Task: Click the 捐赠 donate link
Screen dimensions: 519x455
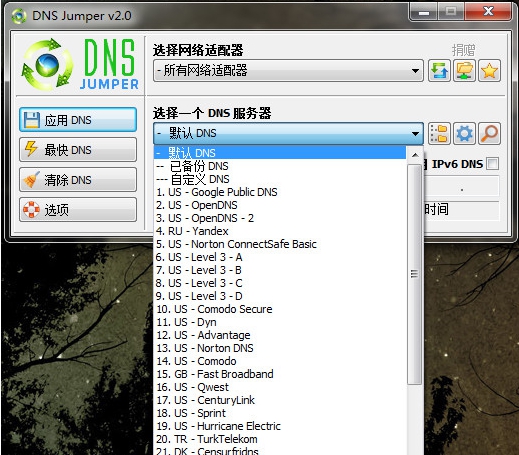Action: tap(463, 50)
